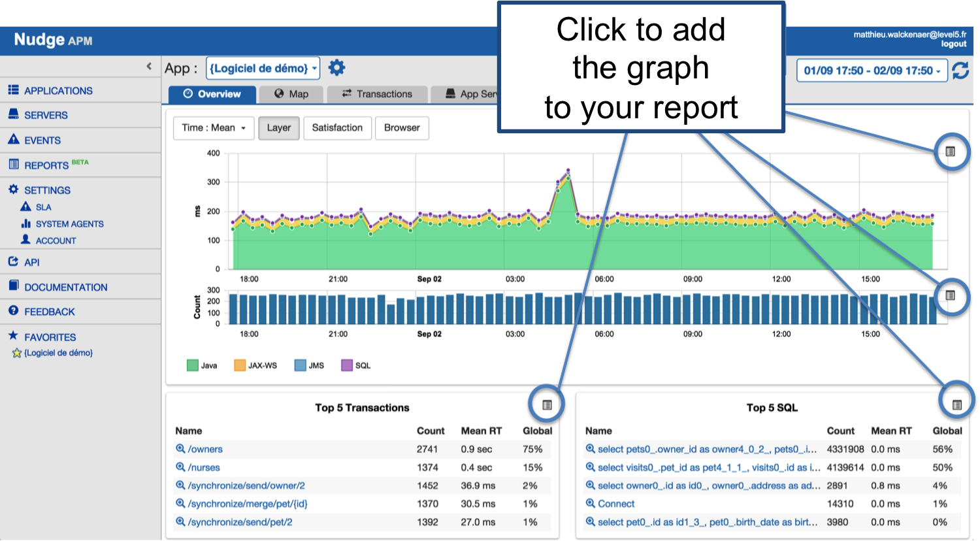This screenshot has width=980, height=541.
Task: Open the /synchronize/merge/pet/{id} transaction link
Action: (x=247, y=504)
